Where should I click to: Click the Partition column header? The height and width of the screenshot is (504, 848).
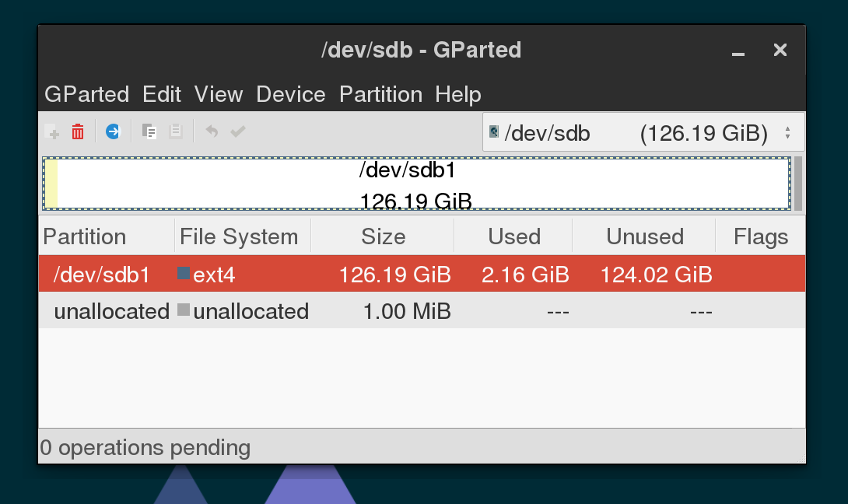[107, 236]
